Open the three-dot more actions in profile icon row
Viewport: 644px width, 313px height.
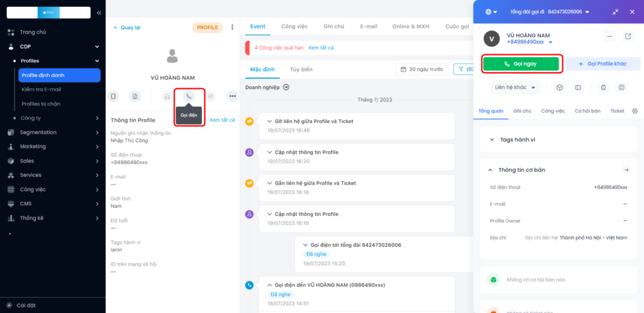[x=232, y=96]
